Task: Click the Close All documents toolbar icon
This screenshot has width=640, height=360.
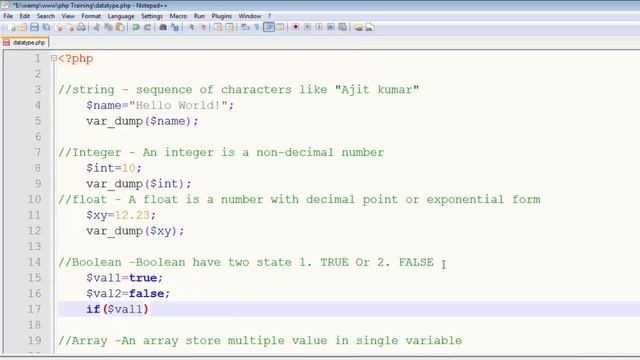Action: click(x=71, y=27)
